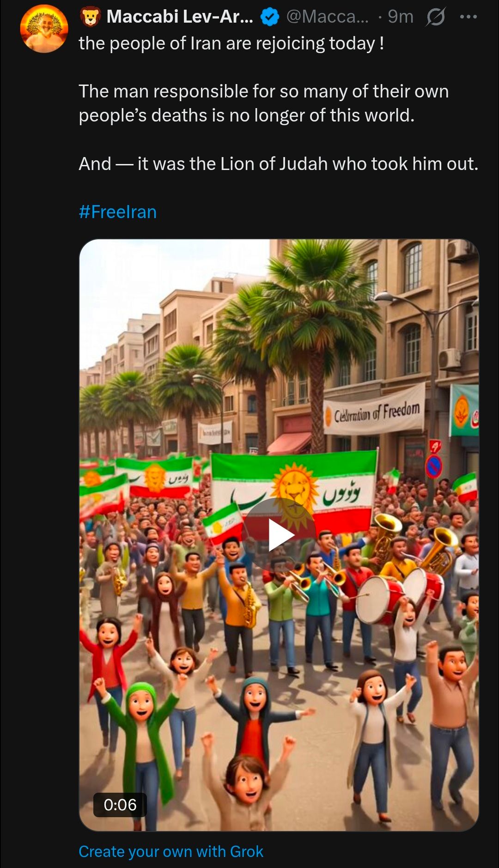Click the @Macca... account handle

pos(328,17)
